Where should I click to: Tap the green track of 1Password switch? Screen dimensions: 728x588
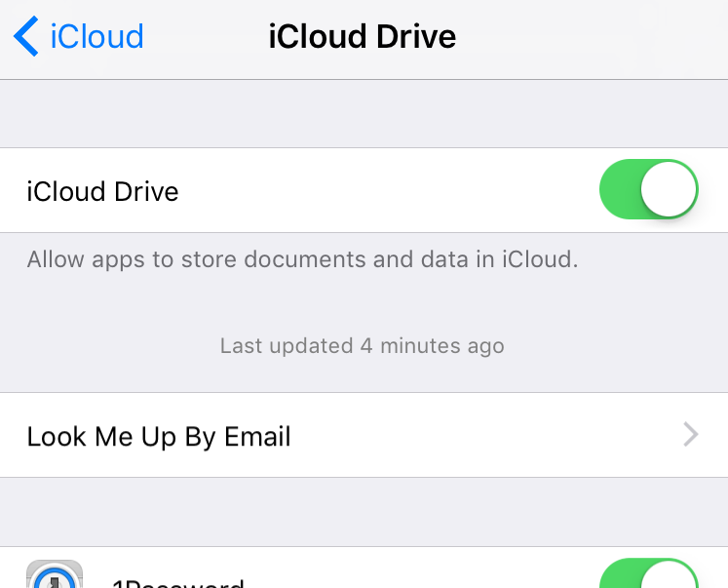620,575
